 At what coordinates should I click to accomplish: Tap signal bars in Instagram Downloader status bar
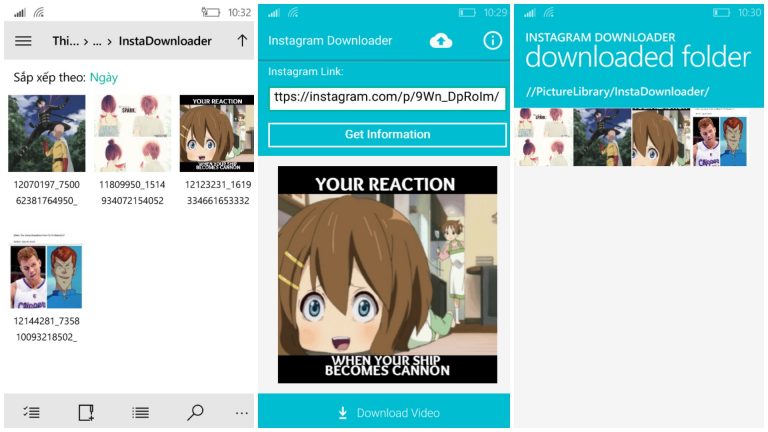tap(274, 13)
